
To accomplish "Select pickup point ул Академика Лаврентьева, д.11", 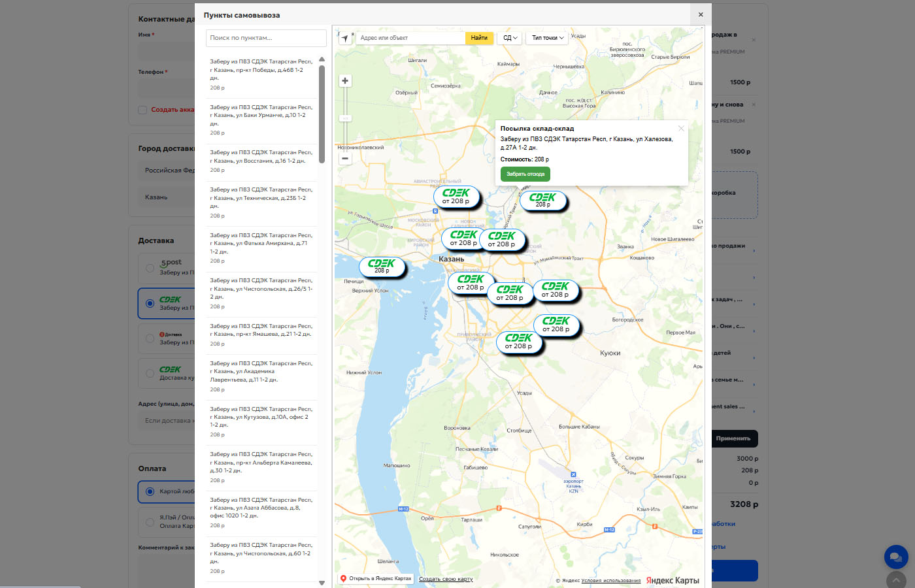I will click(x=261, y=376).
